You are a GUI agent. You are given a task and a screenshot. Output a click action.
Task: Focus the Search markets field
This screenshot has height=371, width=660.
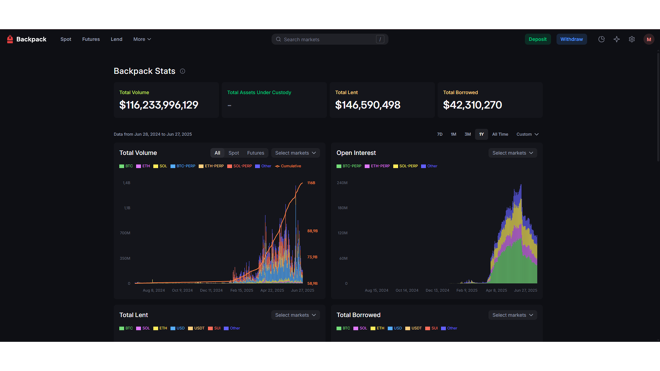coord(330,39)
